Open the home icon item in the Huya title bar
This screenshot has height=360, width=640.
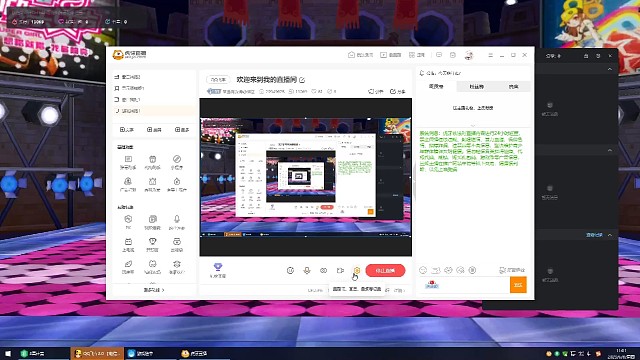(360, 55)
